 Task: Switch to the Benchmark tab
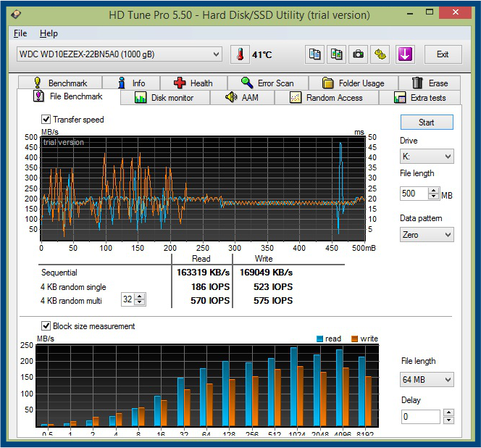(x=60, y=83)
